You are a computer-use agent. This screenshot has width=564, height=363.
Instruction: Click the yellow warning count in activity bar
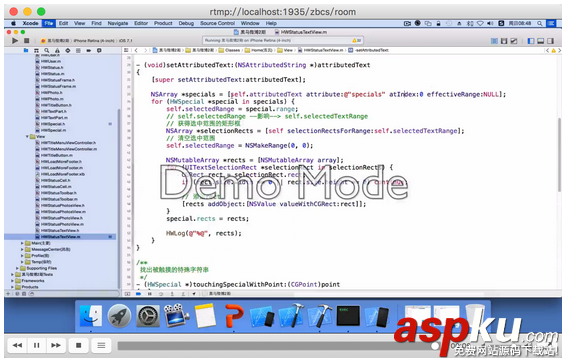[x=356, y=41]
